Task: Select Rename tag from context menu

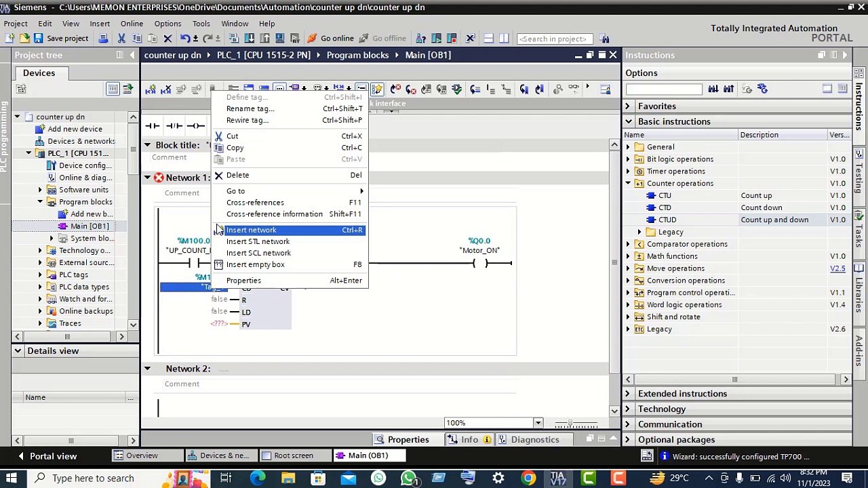Action: (x=290, y=108)
